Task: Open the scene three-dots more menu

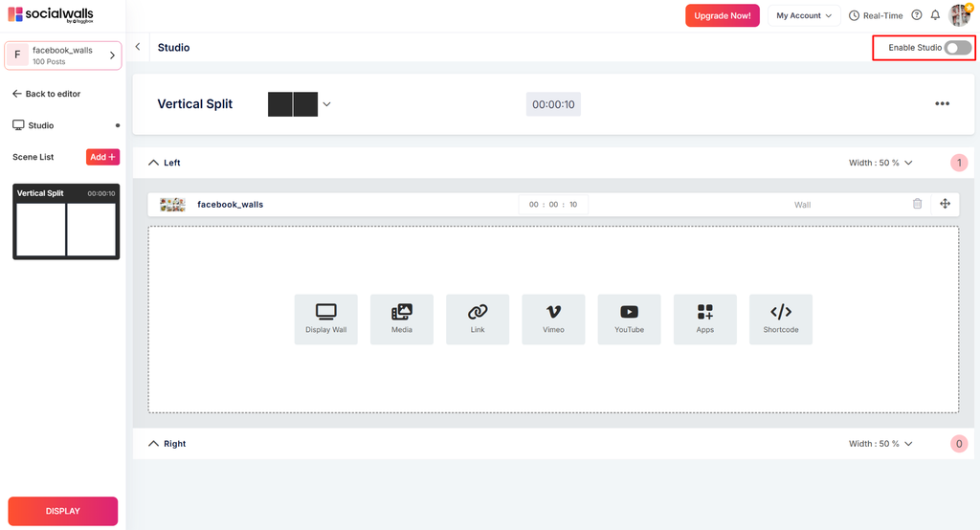Action: click(942, 103)
